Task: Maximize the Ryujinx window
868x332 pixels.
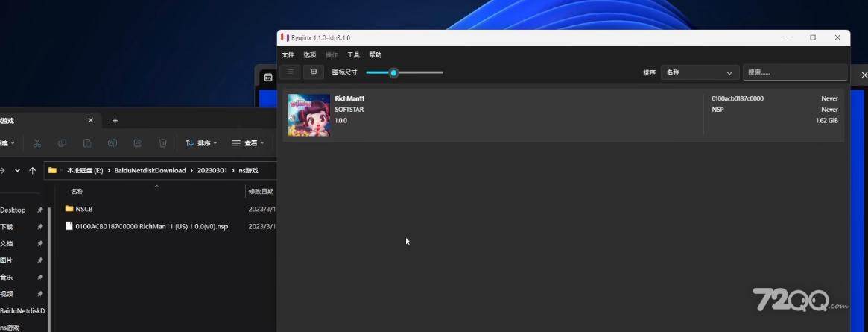Action: pos(813,38)
